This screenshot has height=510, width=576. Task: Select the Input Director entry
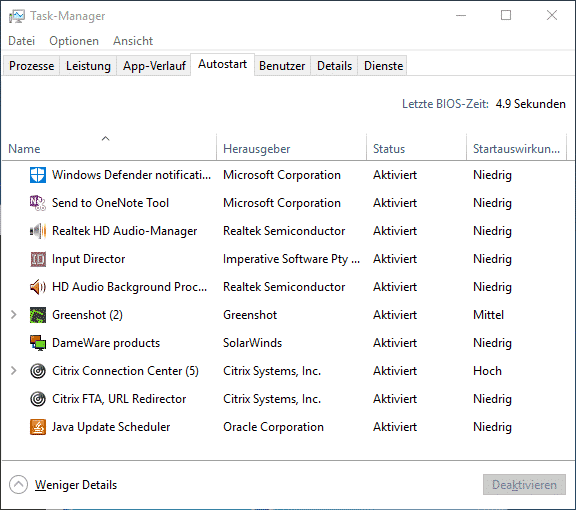click(x=89, y=259)
